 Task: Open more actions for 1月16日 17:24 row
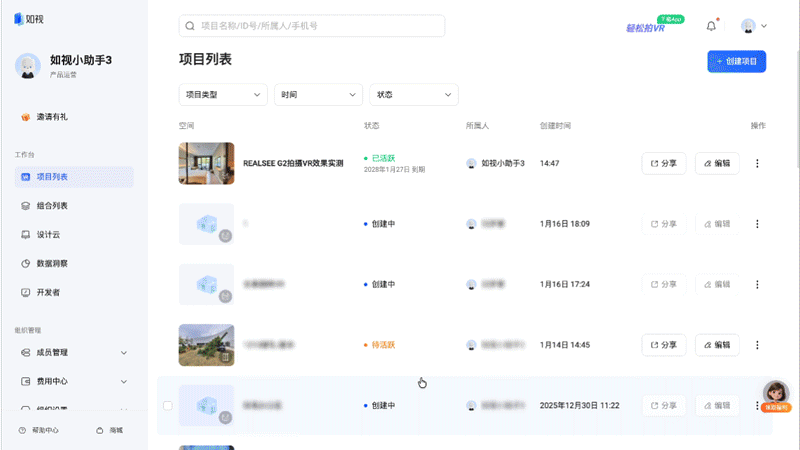[x=757, y=284]
